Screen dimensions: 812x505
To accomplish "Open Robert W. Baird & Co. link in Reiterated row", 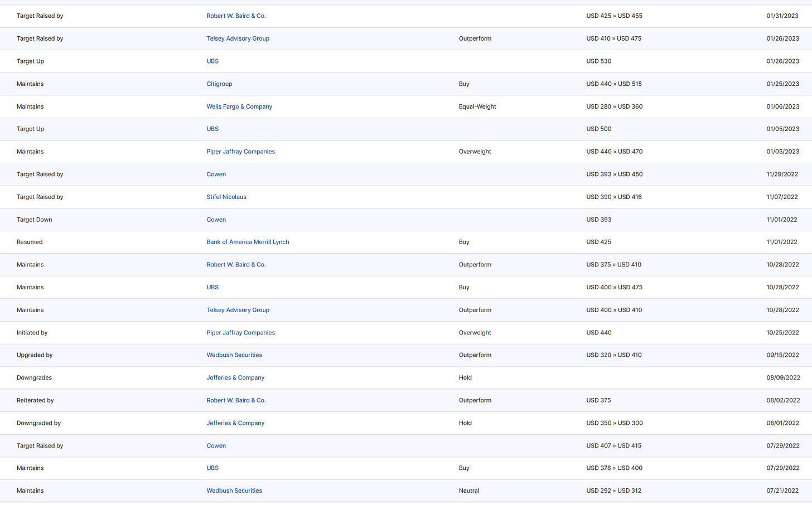I will click(x=236, y=400).
